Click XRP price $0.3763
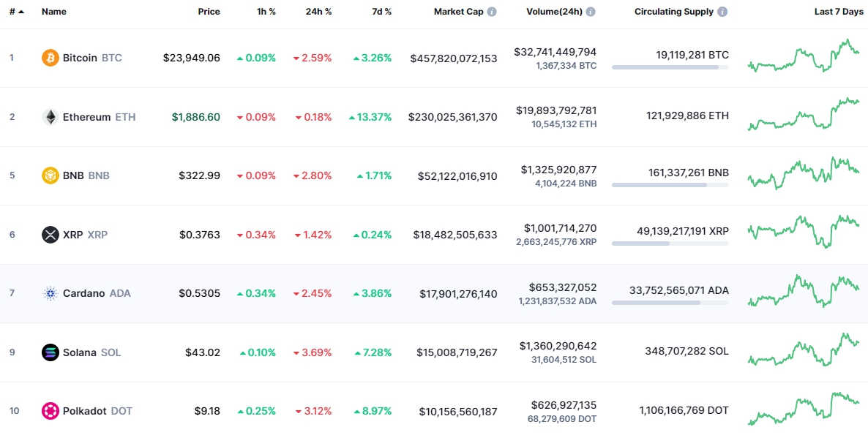This screenshot has height=438, width=868. (199, 235)
